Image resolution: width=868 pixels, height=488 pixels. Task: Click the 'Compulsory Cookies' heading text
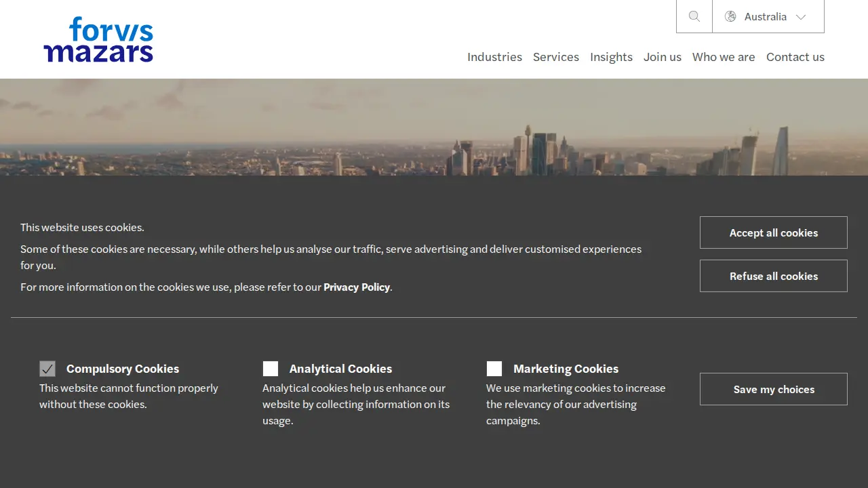point(123,369)
